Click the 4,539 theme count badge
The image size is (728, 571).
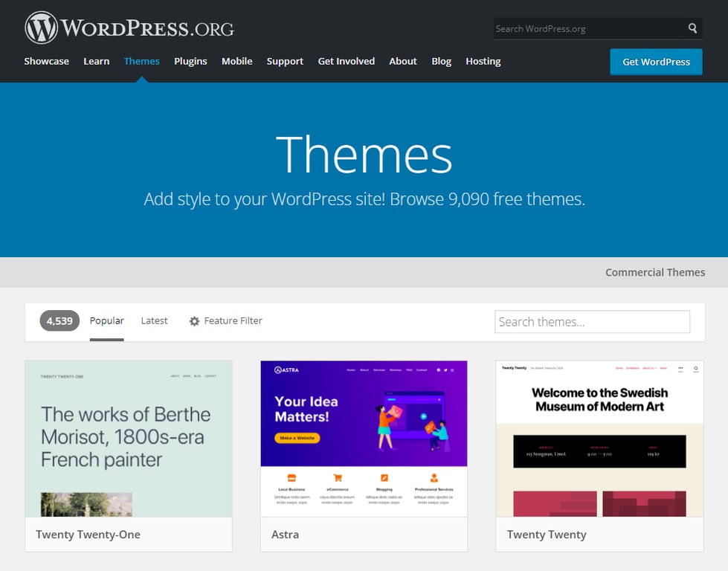pos(59,320)
